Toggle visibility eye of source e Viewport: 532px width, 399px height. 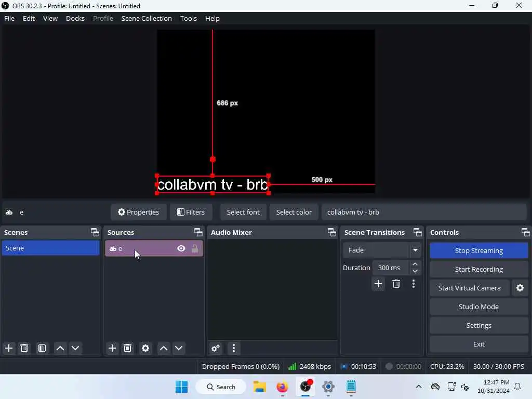pyautogui.click(x=181, y=248)
